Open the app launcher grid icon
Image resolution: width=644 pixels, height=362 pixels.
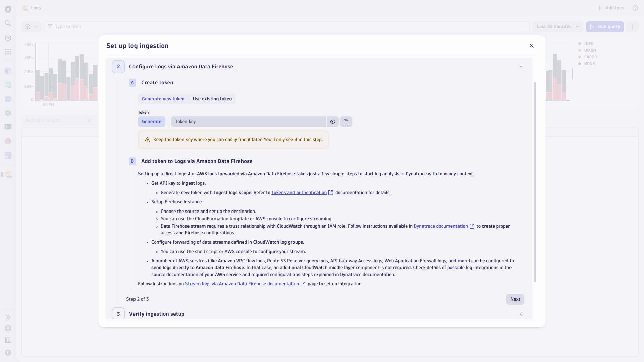(8, 51)
